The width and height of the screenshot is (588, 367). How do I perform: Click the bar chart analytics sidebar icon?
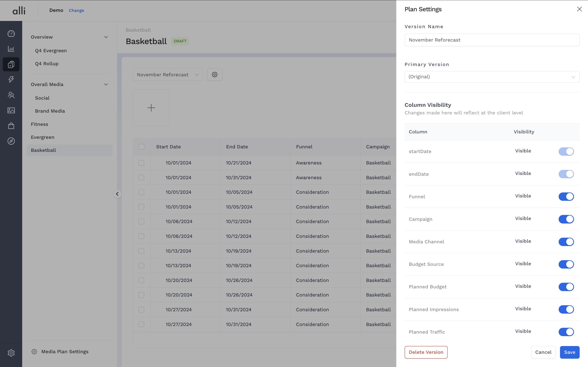(11, 49)
